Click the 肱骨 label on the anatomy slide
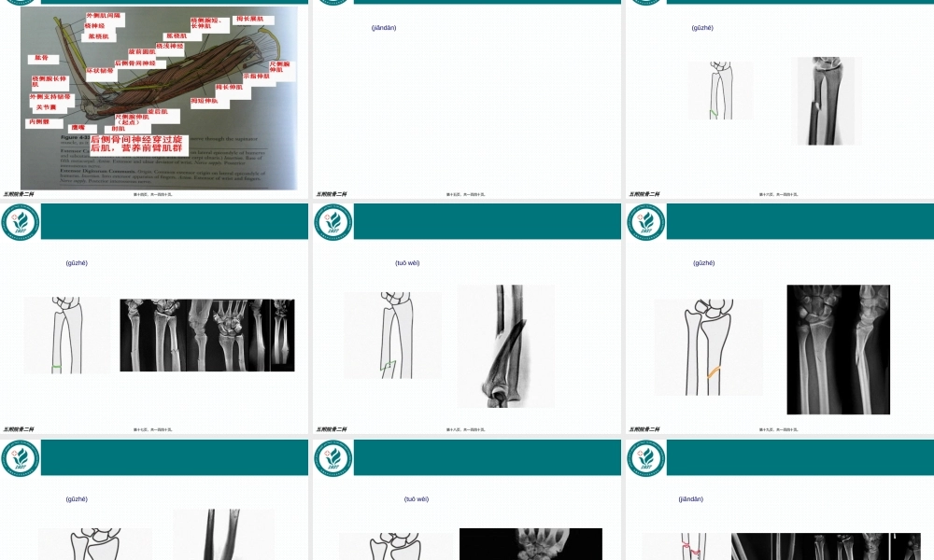934x560 pixels. 40,58
